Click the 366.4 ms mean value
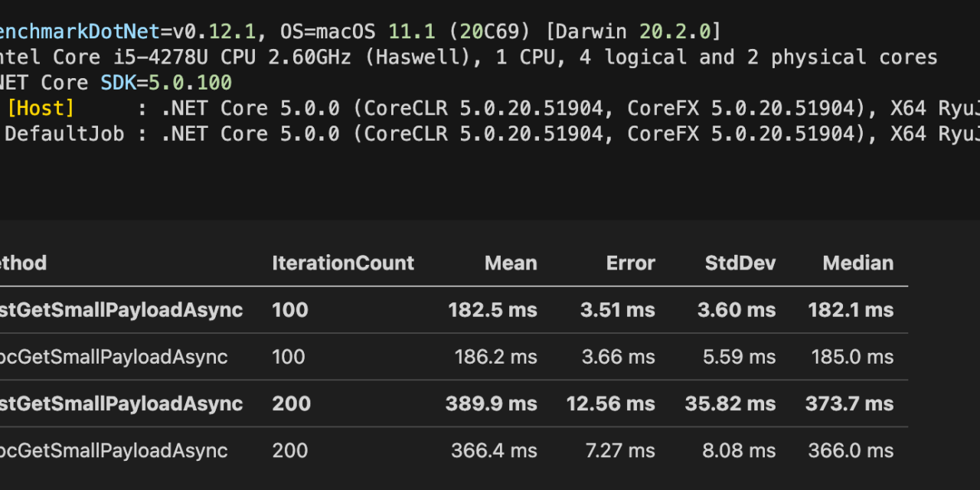Viewport: 980px width, 490px height. (494, 450)
